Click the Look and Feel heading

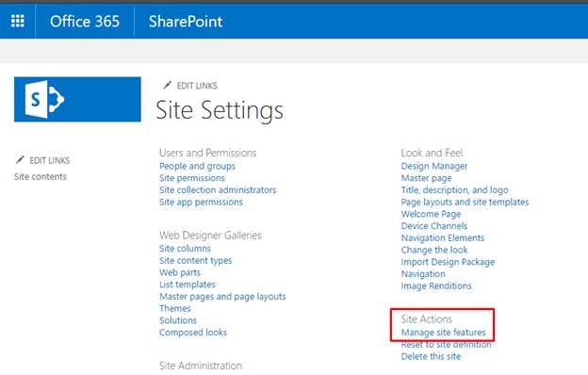(432, 153)
